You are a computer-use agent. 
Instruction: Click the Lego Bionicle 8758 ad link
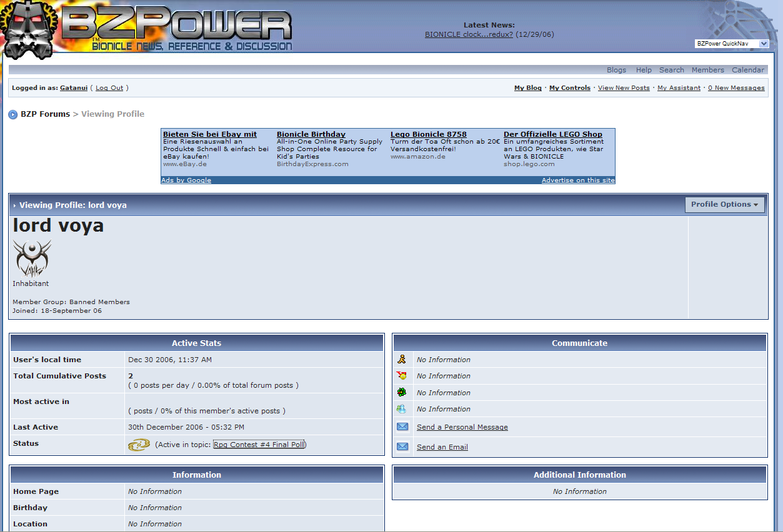[429, 134]
